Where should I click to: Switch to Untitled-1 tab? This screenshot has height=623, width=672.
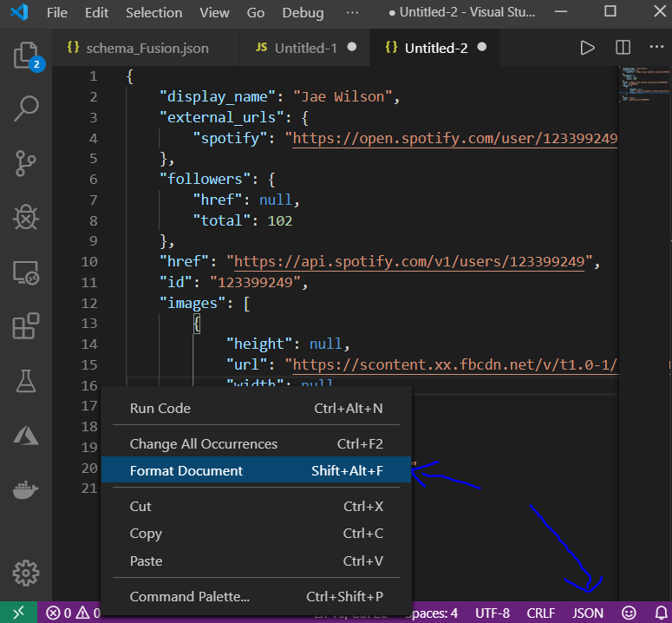pos(305,48)
